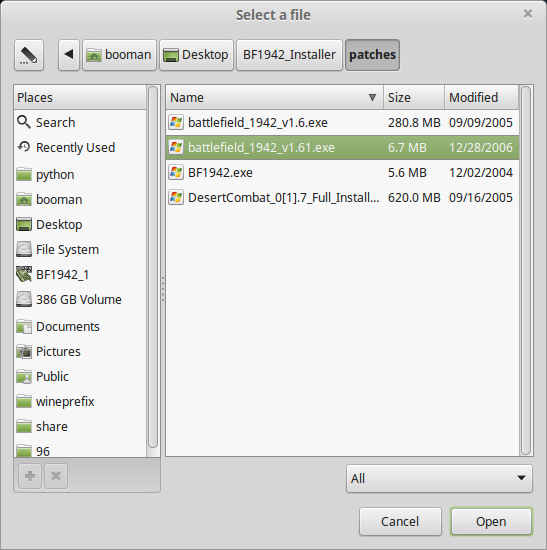Screen dimensions: 547x550
Task: Click the drive icon beside File System
Action: click(24, 249)
